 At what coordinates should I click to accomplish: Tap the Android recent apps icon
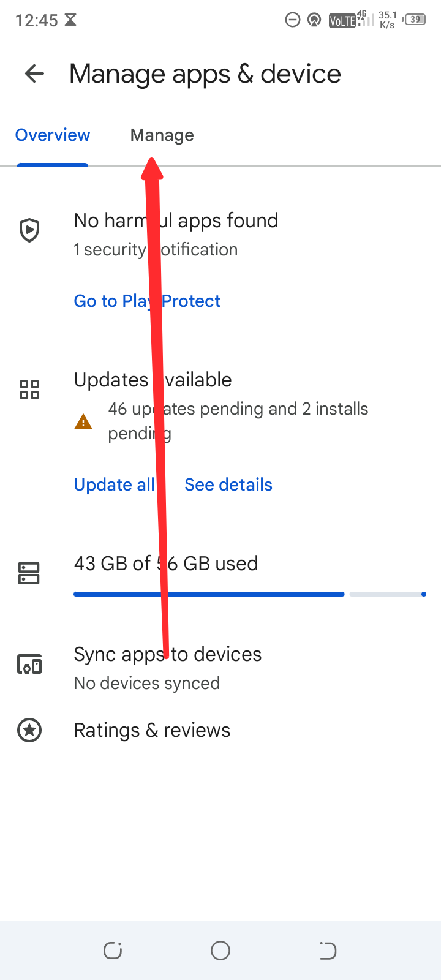click(x=113, y=951)
